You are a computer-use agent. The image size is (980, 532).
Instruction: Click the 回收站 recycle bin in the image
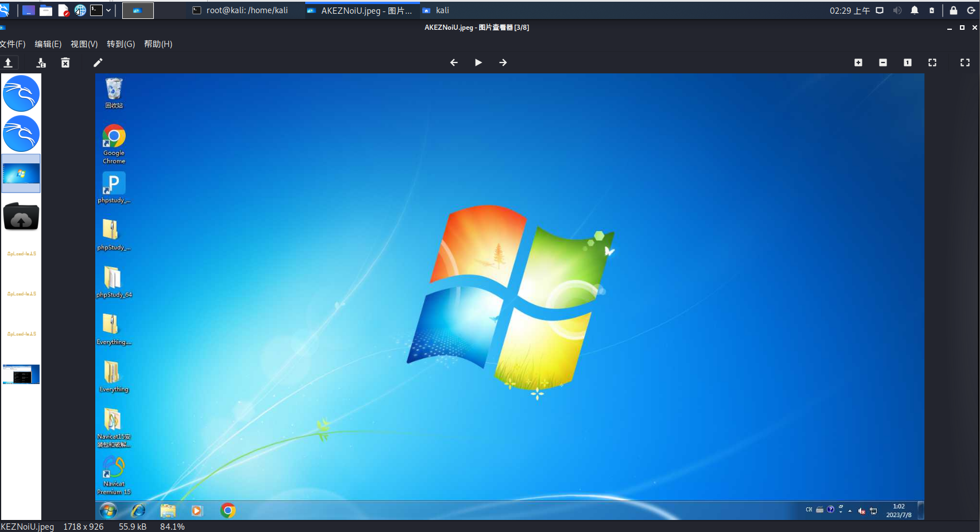114,93
